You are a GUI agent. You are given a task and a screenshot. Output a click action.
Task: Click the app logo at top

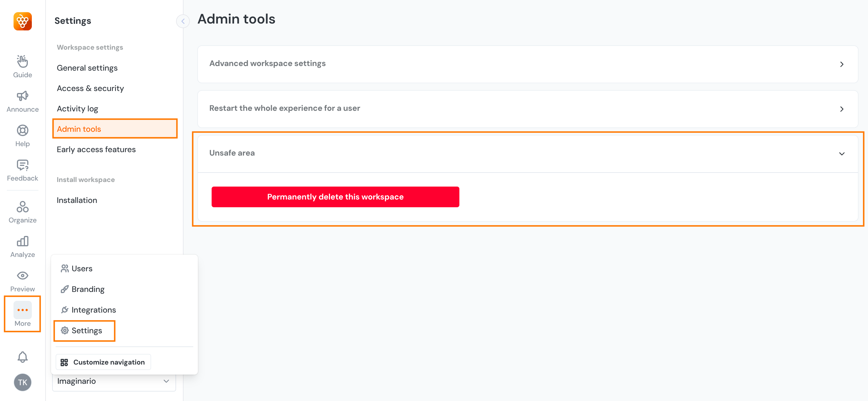pyautogui.click(x=23, y=21)
